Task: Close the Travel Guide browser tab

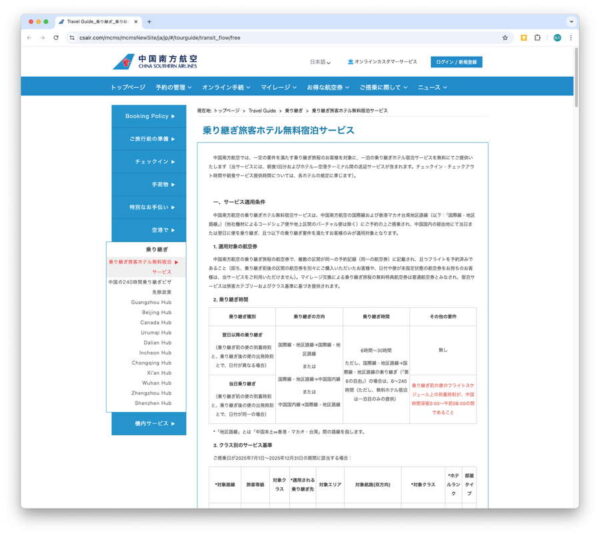Action: click(136, 22)
